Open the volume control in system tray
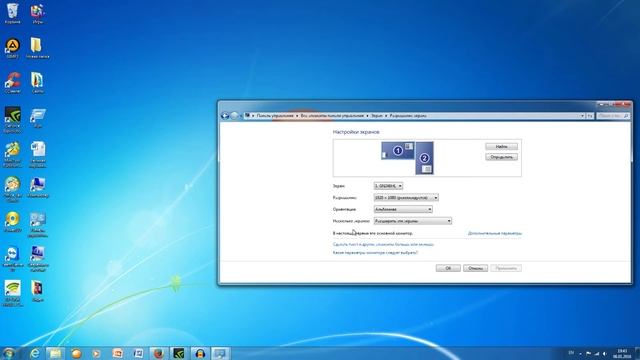 [604, 353]
